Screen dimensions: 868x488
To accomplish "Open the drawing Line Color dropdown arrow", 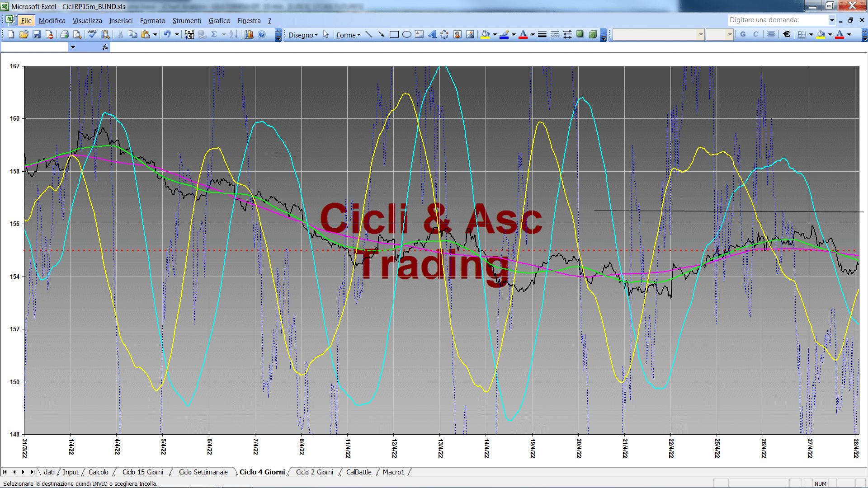I will pos(514,34).
